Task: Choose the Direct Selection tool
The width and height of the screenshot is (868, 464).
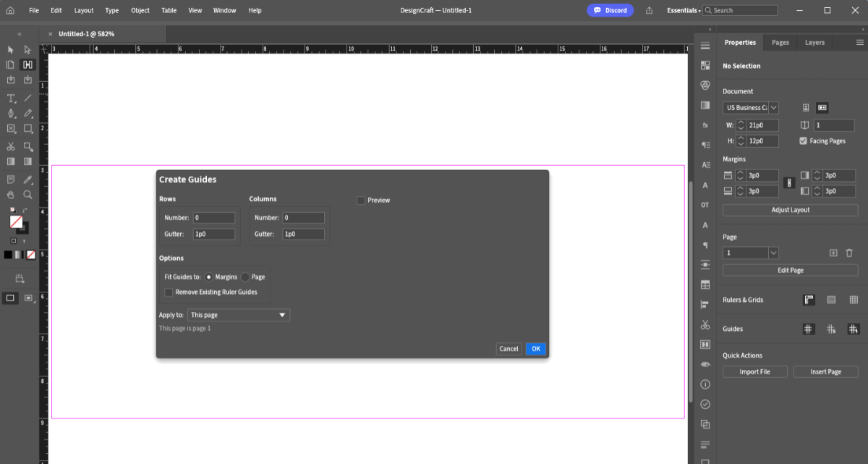Action: (x=27, y=49)
